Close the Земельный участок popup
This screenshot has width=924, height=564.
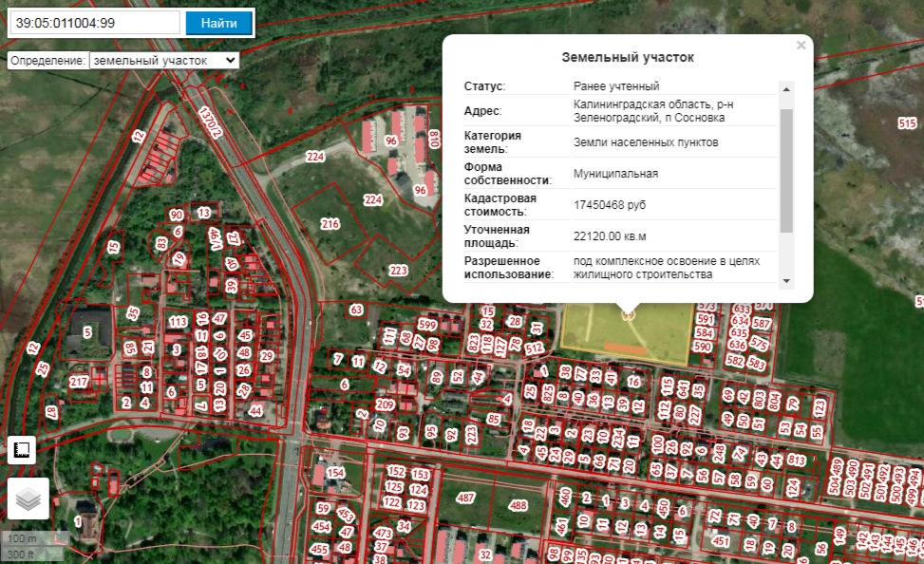[801, 46]
